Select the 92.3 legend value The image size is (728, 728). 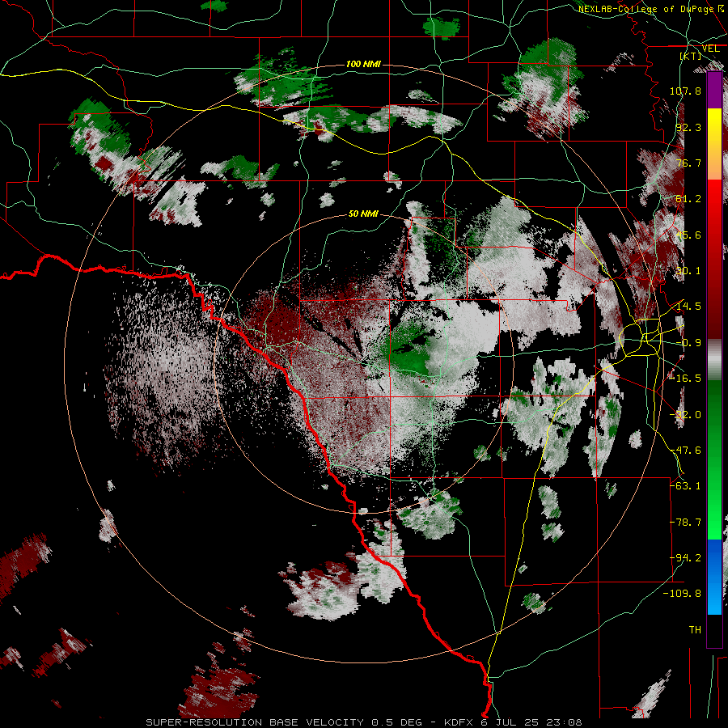click(x=688, y=127)
